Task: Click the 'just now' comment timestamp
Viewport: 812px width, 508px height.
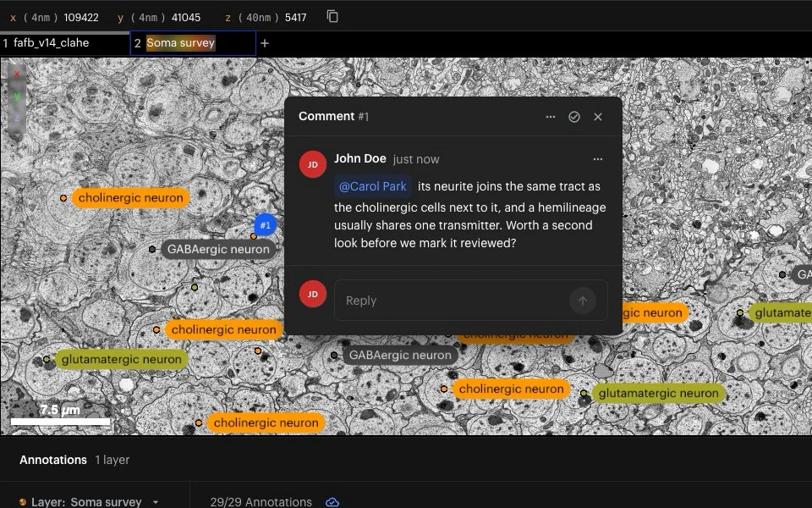Action: click(416, 159)
